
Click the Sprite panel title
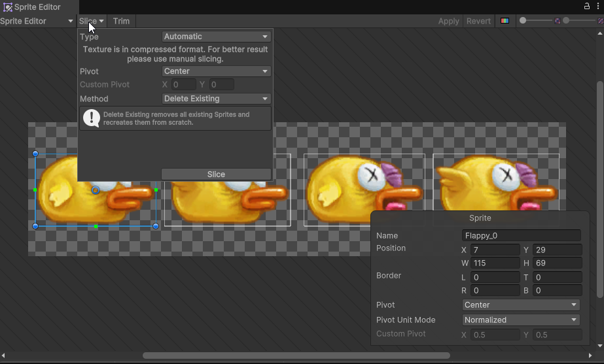480,218
